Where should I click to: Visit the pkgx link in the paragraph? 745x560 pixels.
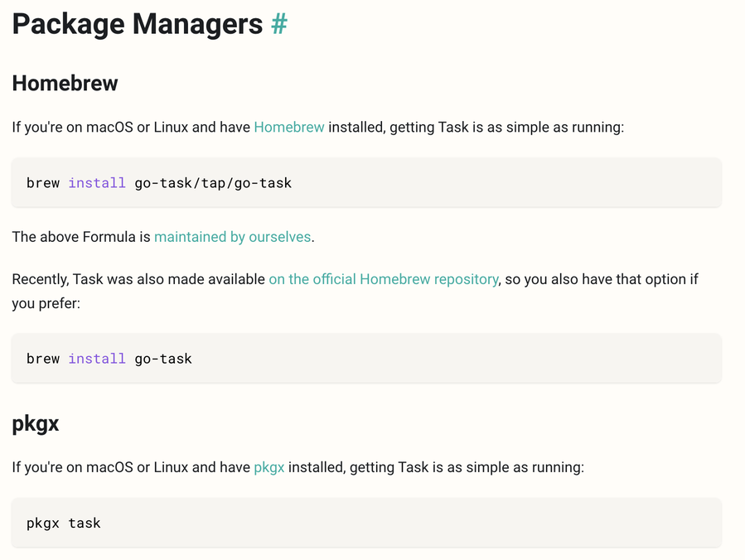pos(269,467)
